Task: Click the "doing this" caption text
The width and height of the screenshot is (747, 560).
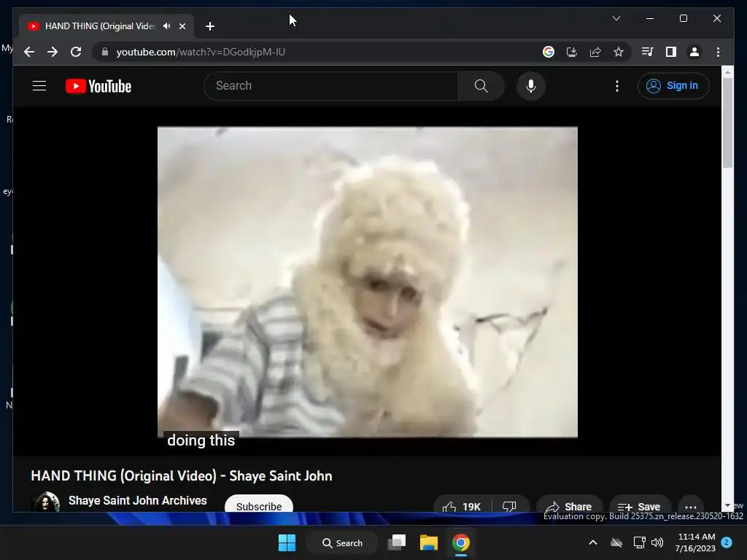Action: pos(201,440)
